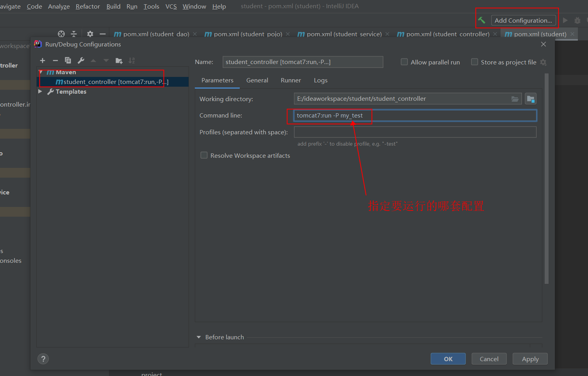The image size is (588, 376).
Task: Enable Store as project file checkbox
Action: (x=475, y=62)
